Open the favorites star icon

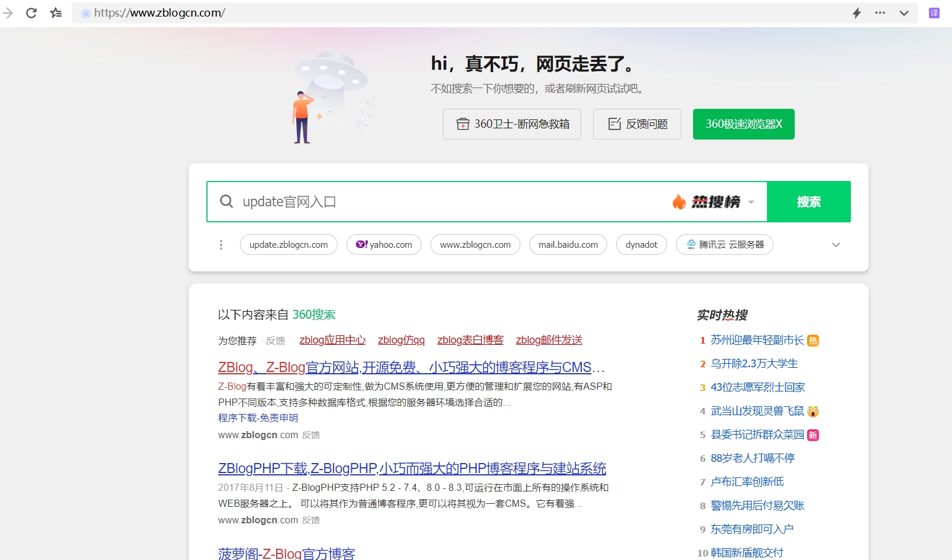pos(56,13)
